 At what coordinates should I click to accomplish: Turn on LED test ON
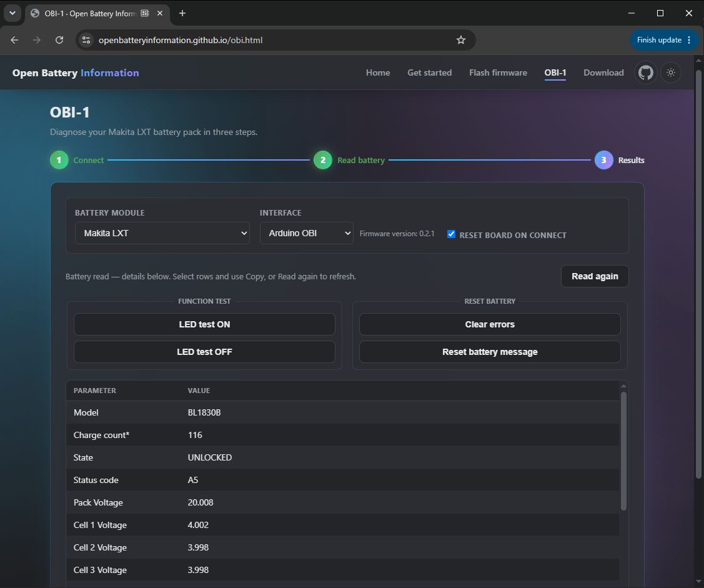click(x=204, y=324)
